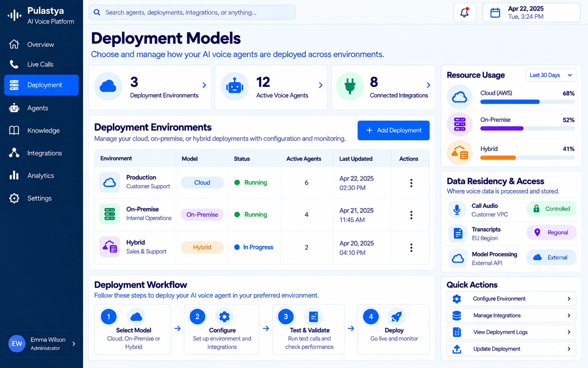The width and height of the screenshot is (588, 368).
Task: Open the Last 30 Days dropdown
Action: 551,75
